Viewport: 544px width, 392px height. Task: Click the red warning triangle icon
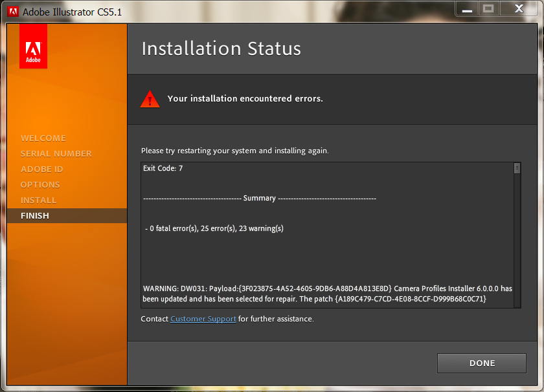[x=150, y=99]
